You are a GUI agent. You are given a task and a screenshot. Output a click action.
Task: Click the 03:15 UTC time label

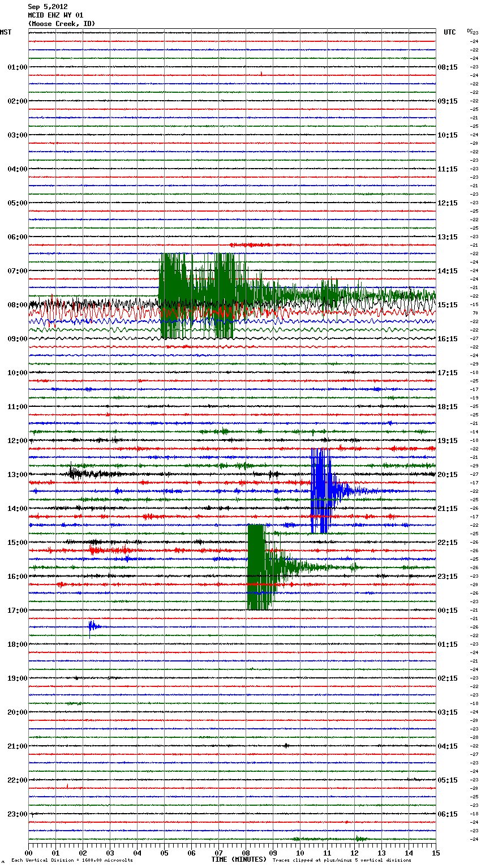(448, 712)
